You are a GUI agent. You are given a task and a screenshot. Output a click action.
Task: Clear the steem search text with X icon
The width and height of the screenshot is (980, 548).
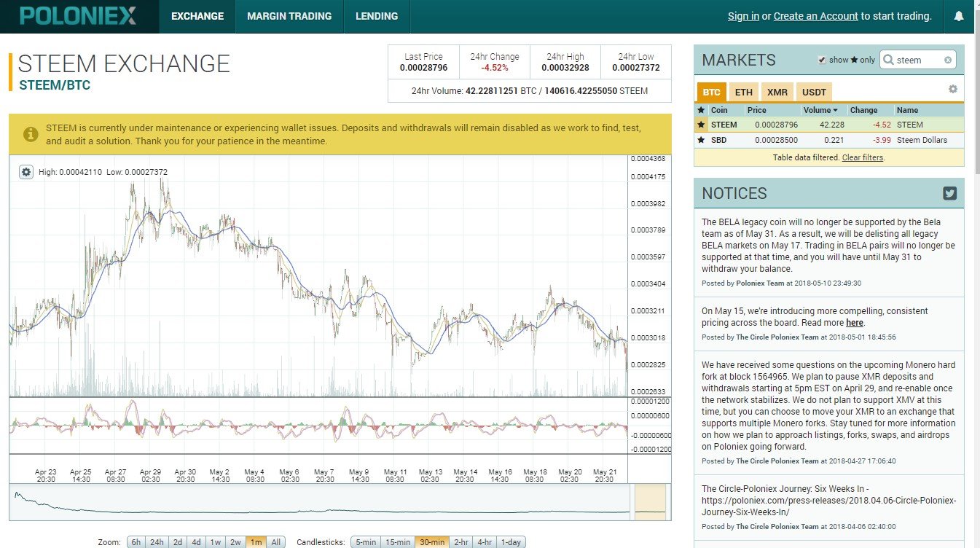948,60
